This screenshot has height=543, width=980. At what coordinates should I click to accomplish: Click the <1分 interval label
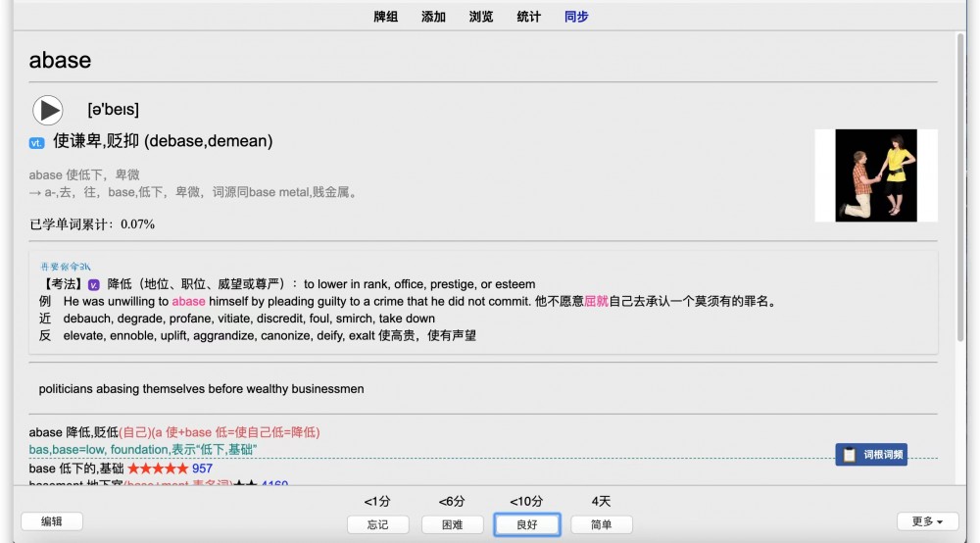(x=377, y=501)
